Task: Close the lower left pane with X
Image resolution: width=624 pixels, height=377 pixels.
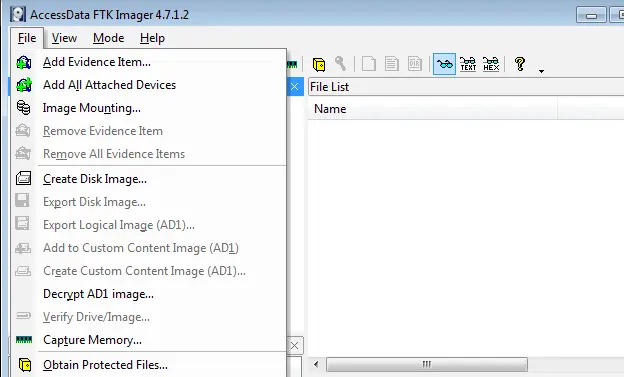Action: pyautogui.click(x=294, y=346)
